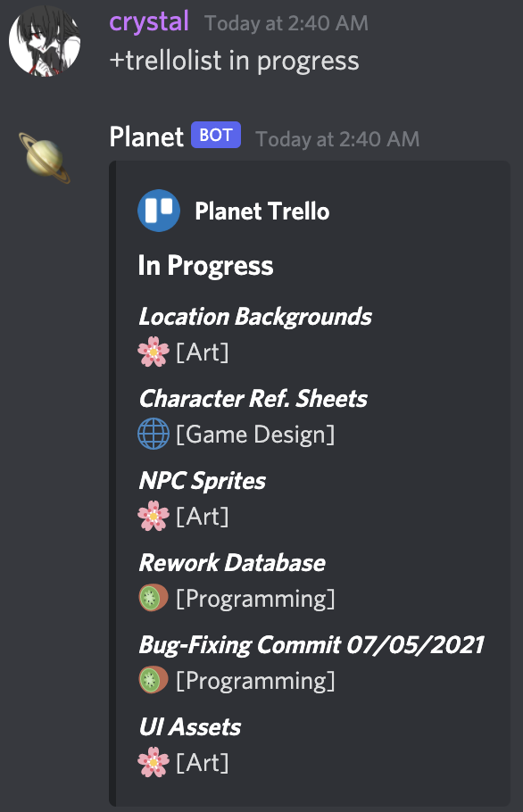523x812 pixels.
Task: Click the Trello logo in the embed
Action: click(158, 211)
